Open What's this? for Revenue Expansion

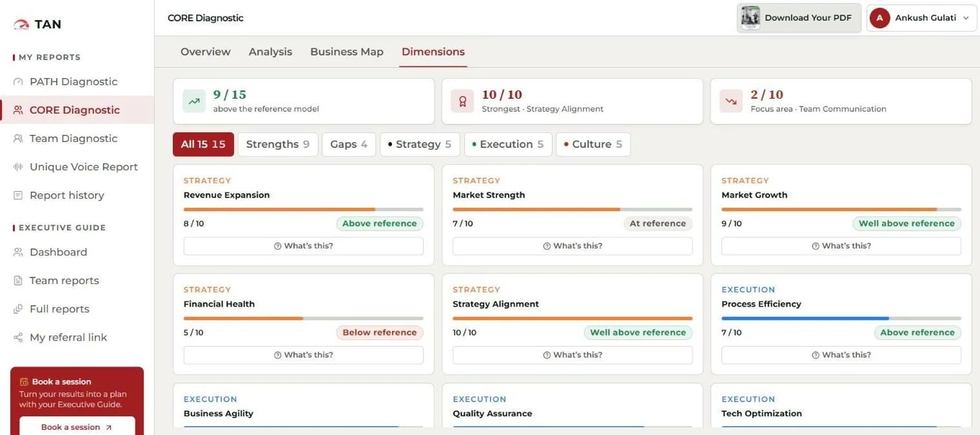coord(304,246)
